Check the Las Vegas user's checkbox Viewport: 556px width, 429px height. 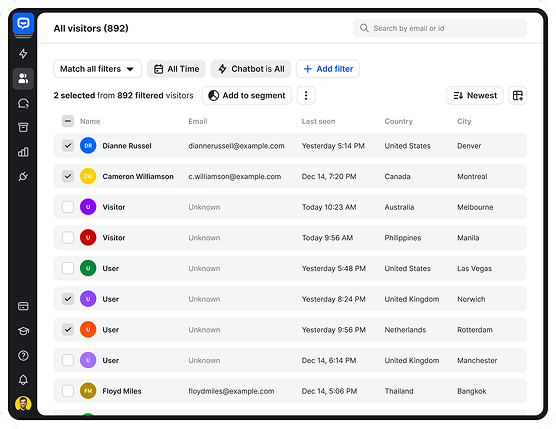click(68, 268)
